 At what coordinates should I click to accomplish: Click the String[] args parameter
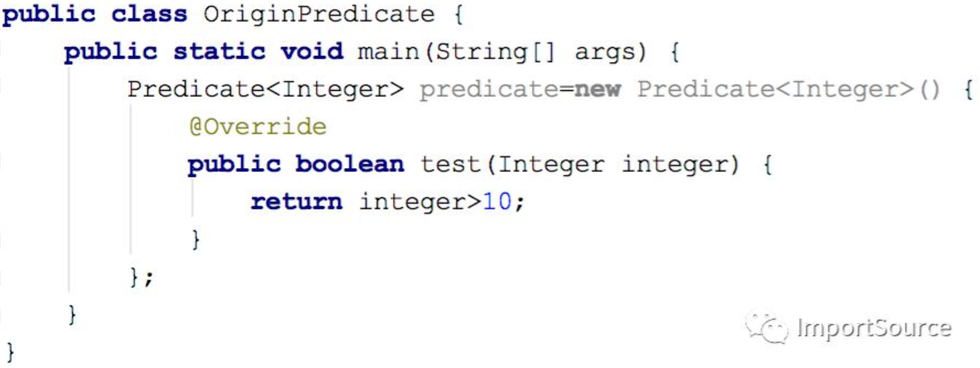coord(541,52)
